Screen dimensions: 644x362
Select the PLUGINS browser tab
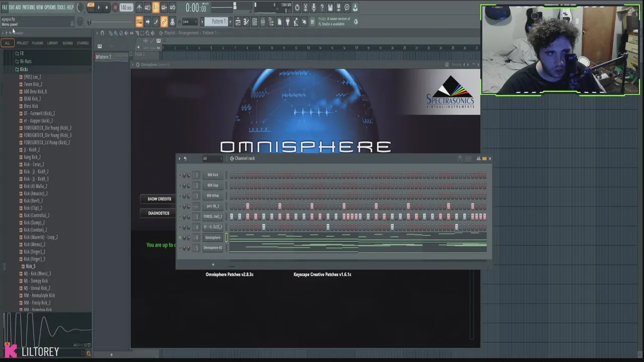coord(37,43)
